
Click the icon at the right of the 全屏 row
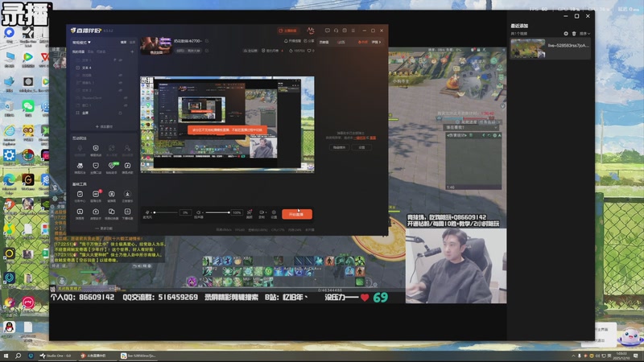120,113
